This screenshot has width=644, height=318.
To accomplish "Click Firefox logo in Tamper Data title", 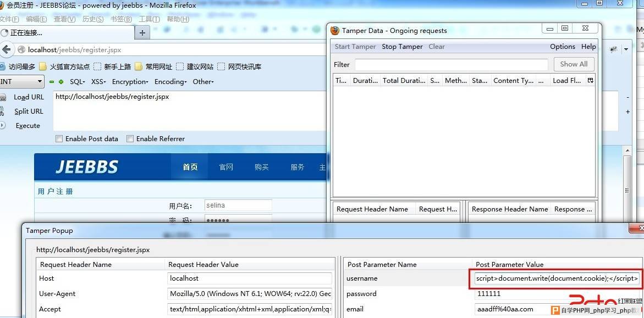I will 335,30.
